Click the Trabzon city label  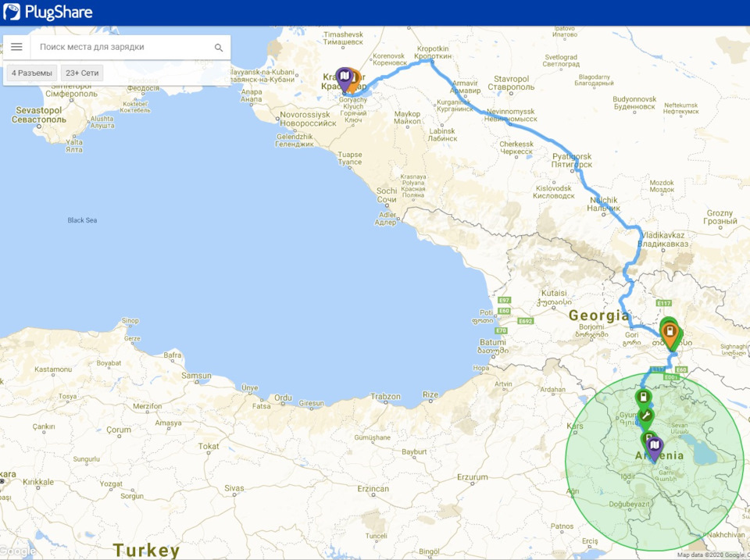coord(385,397)
